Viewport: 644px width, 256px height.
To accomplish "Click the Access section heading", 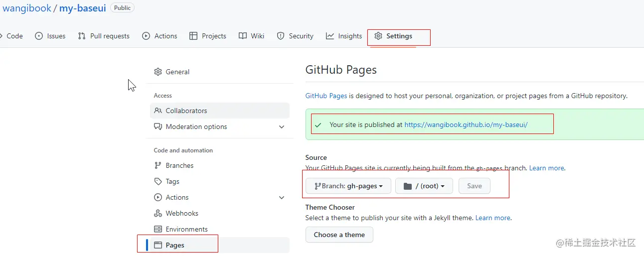I will coord(163,96).
